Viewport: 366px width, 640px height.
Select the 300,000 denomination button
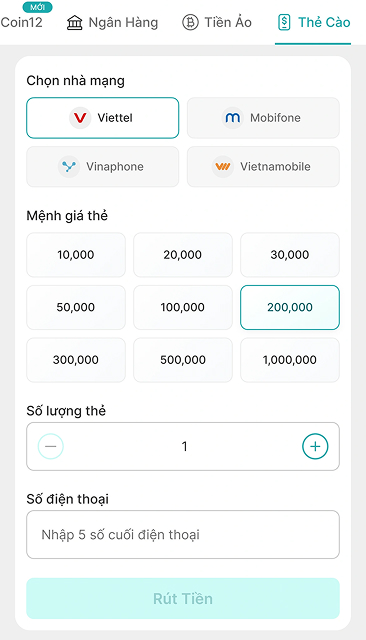click(76, 360)
